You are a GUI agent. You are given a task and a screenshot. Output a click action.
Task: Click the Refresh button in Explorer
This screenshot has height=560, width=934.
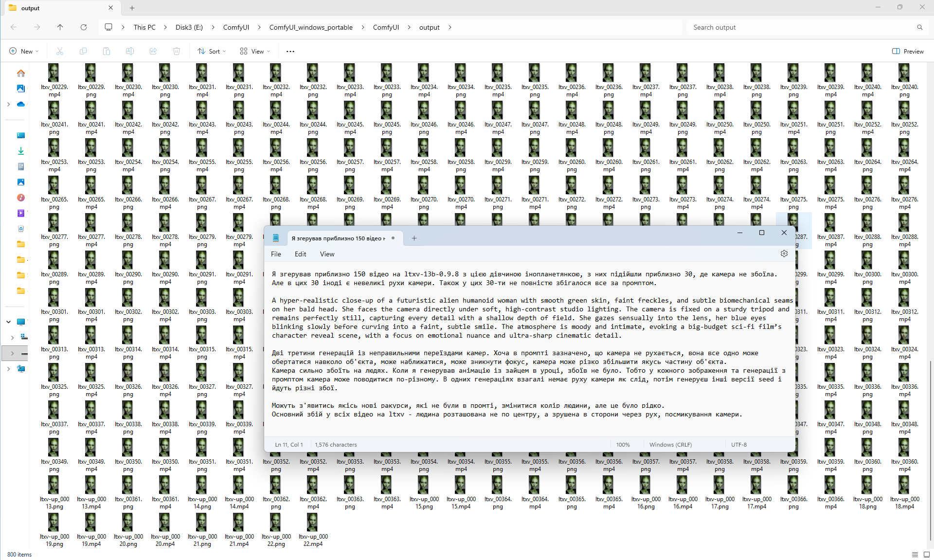pyautogui.click(x=84, y=27)
